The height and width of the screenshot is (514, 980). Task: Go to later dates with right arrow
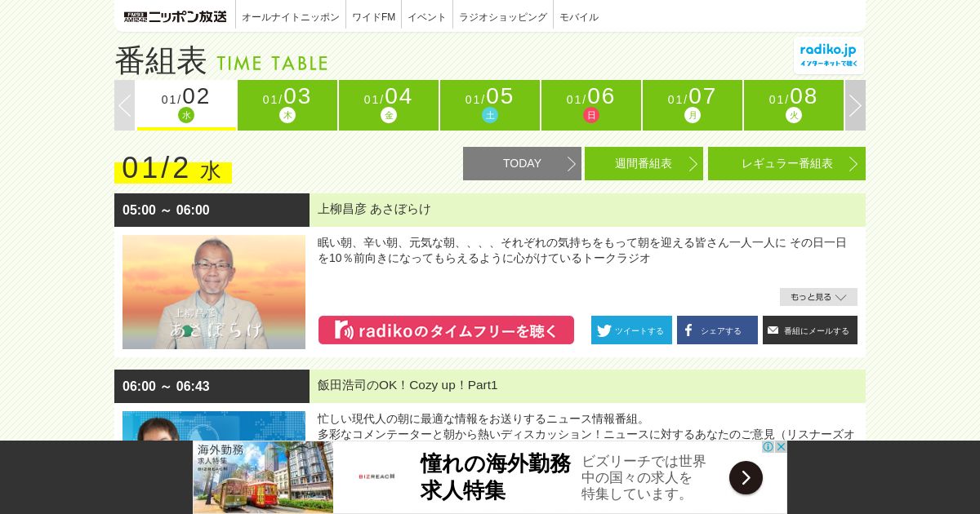(x=855, y=105)
